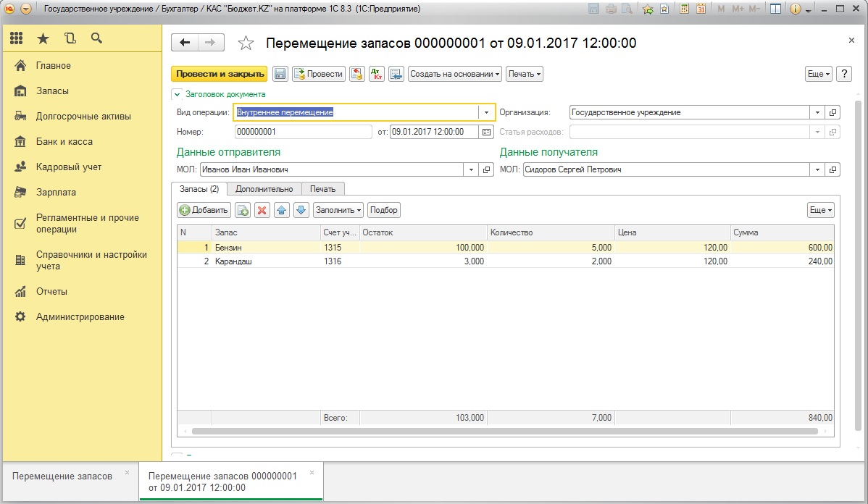Add link to favorites in title bar
868x504 pixels.
coord(648,9)
